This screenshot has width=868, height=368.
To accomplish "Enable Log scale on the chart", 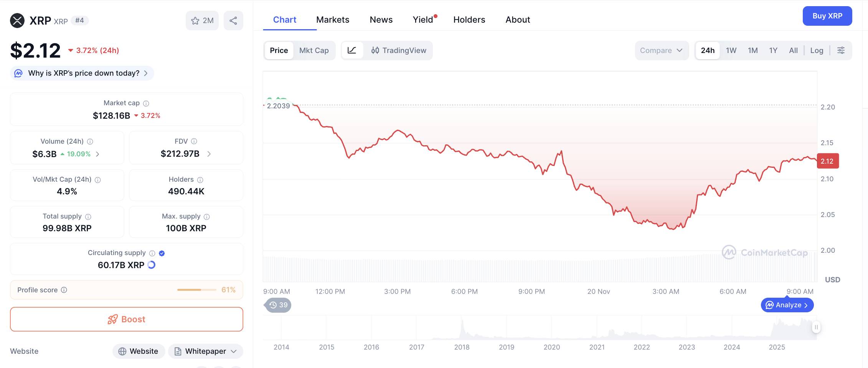I will 817,50.
